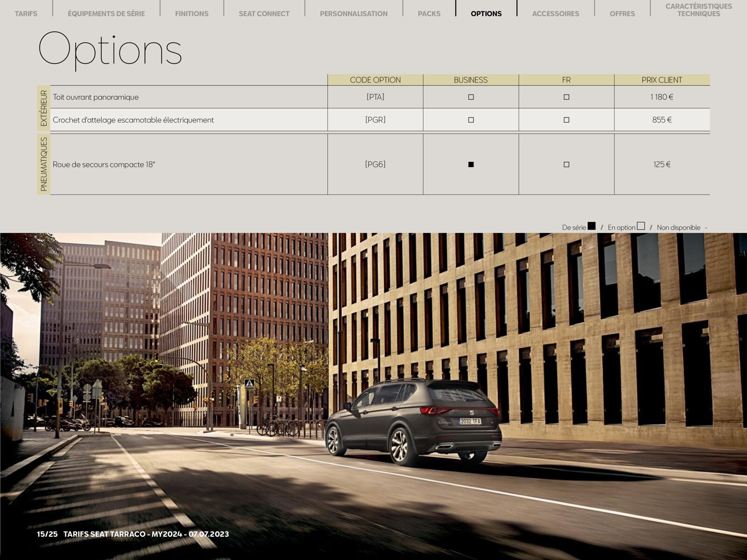
Task: Click the [PGR] option code
Action: [x=375, y=120]
